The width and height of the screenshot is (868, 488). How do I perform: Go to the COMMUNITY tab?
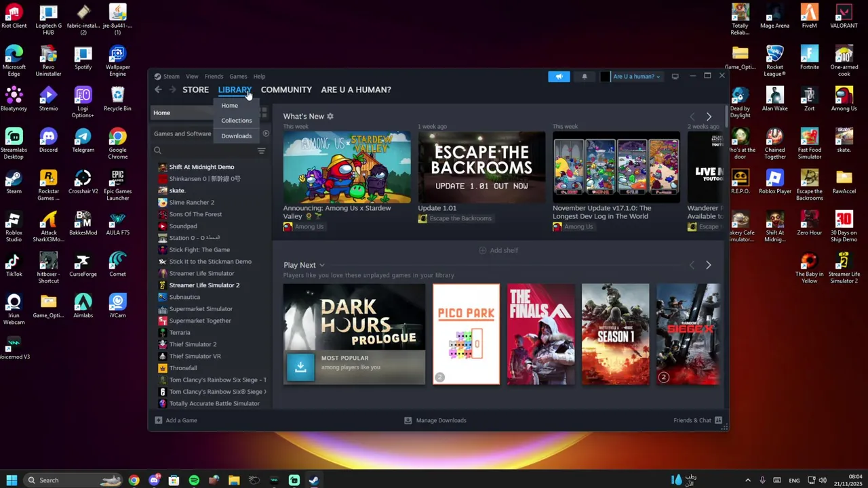[x=286, y=89]
